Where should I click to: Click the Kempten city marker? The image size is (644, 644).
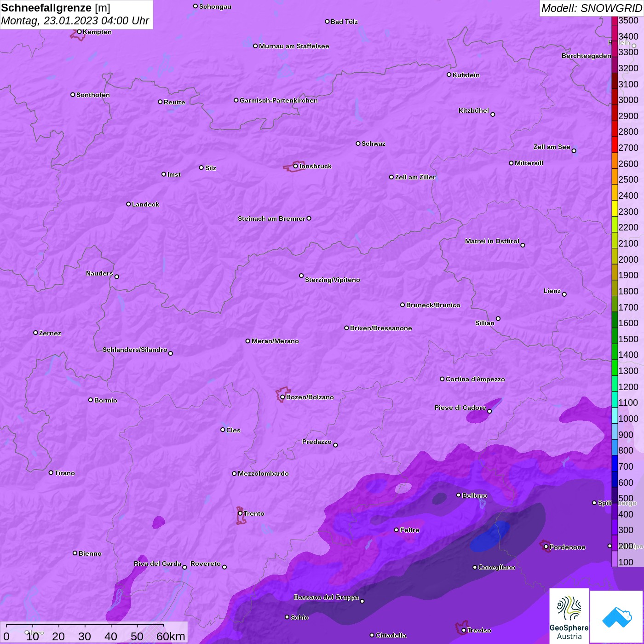[79, 32]
